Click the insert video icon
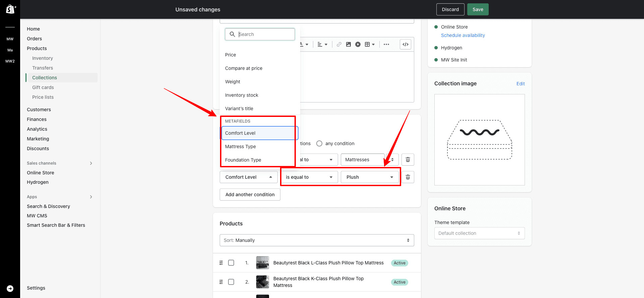 click(x=358, y=44)
